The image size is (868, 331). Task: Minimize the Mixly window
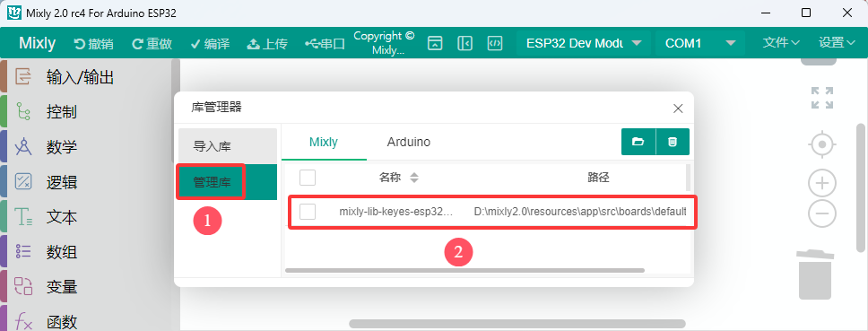coord(766,13)
